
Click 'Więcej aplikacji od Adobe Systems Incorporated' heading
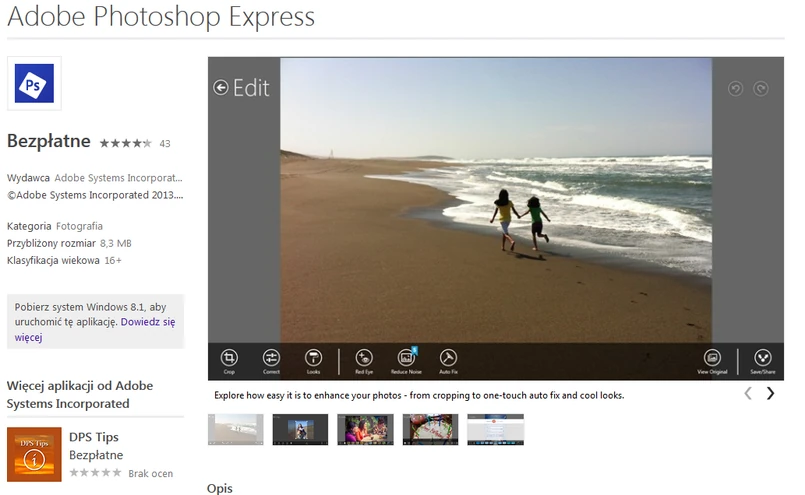click(x=80, y=394)
